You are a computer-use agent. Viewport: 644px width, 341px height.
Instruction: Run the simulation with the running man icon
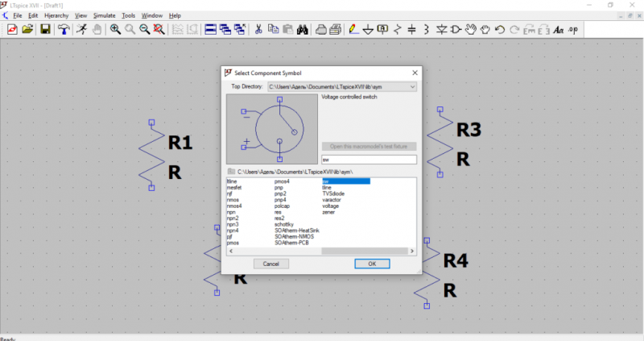[82, 29]
